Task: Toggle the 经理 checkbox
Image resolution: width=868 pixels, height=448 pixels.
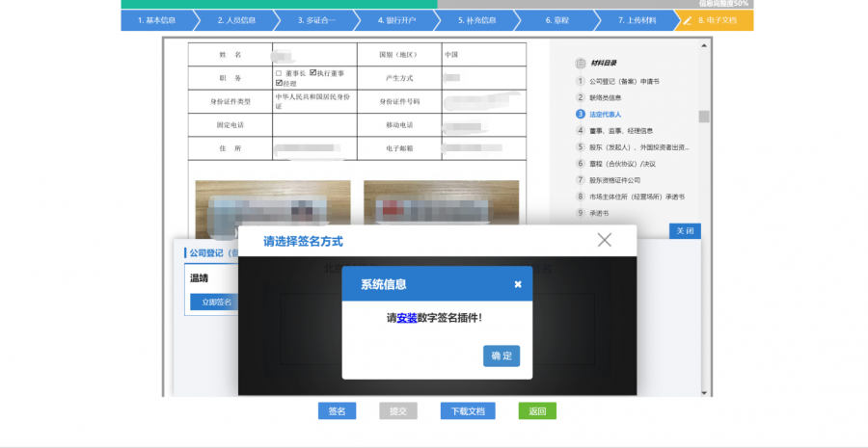Action: coord(279,83)
